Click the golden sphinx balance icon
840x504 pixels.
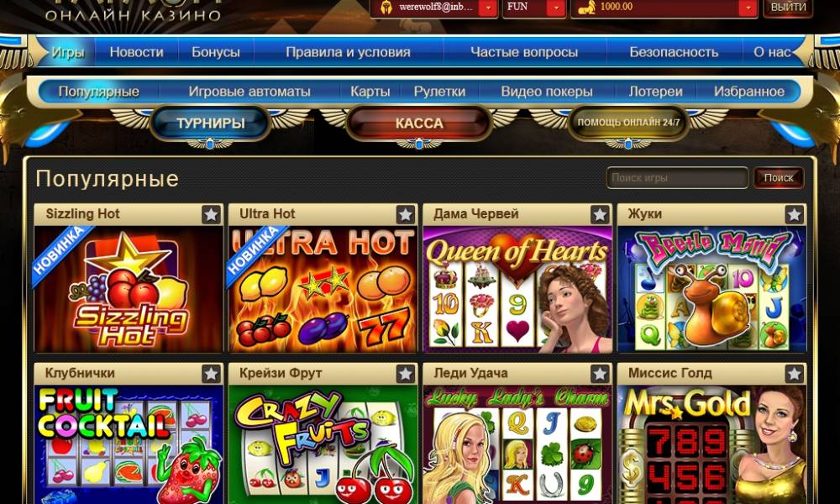pos(586,8)
